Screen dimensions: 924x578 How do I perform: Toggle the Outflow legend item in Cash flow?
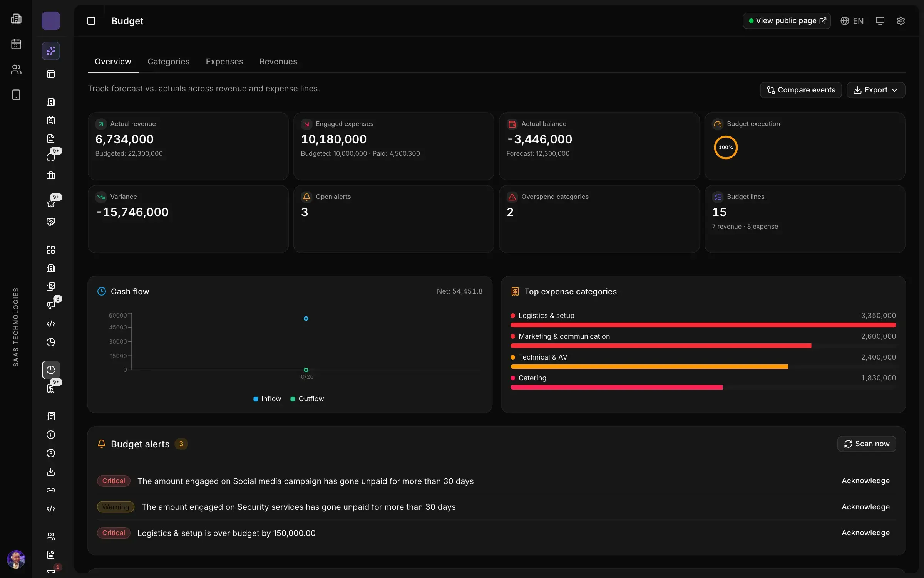[x=307, y=399]
